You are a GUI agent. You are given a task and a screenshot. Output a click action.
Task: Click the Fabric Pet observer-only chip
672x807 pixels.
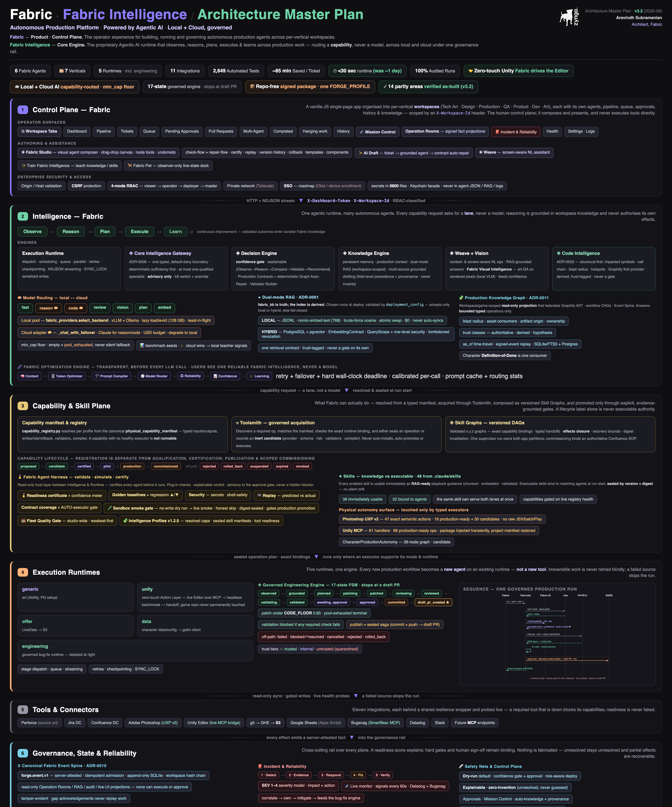[168, 166]
